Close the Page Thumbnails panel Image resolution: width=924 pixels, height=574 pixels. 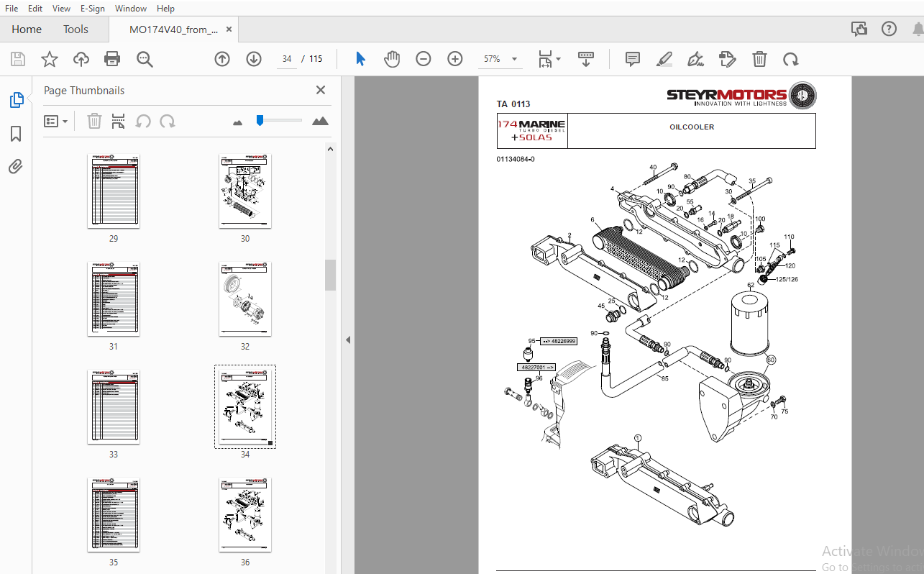(x=321, y=90)
